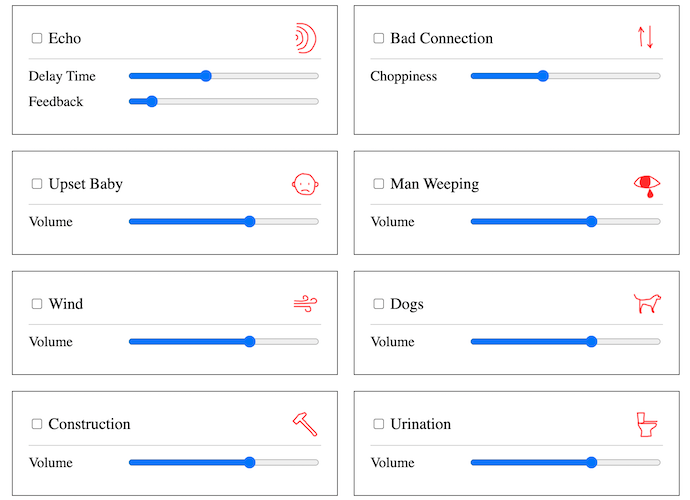Viewport: 690px width, 500px height.
Task: Enable the Echo checkbox
Action: (x=37, y=38)
